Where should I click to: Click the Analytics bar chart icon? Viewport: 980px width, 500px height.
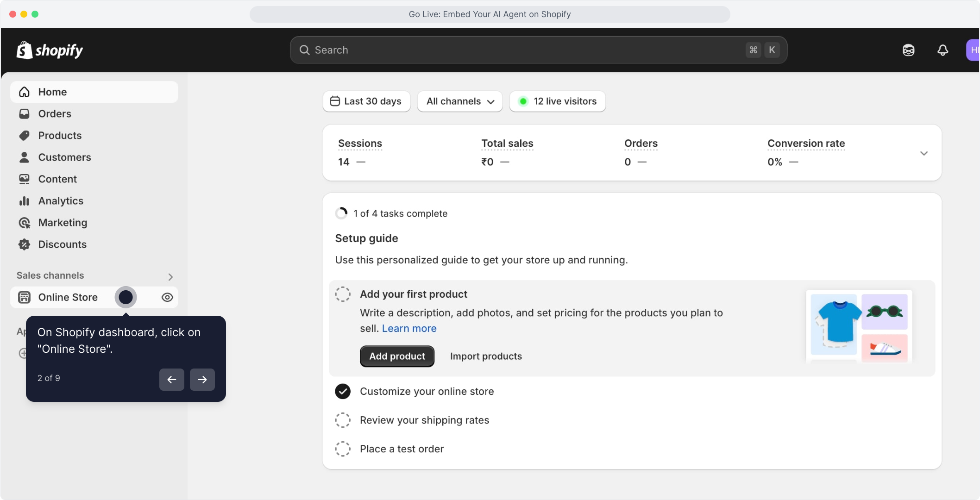pos(24,201)
